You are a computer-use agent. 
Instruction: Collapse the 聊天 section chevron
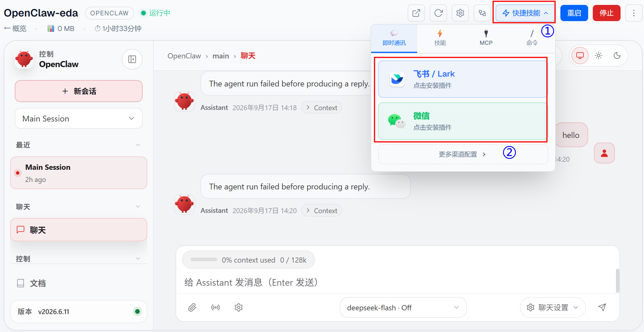click(138, 206)
